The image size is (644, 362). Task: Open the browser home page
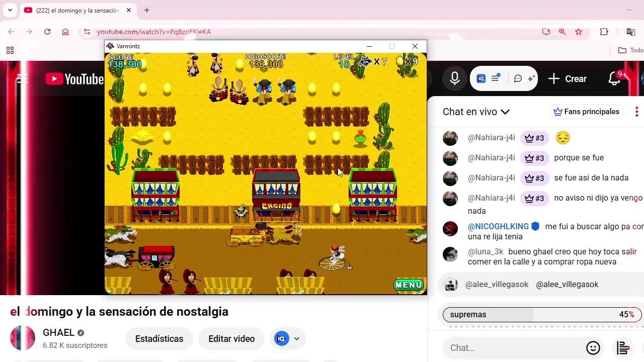pyautogui.click(x=65, y=32)
